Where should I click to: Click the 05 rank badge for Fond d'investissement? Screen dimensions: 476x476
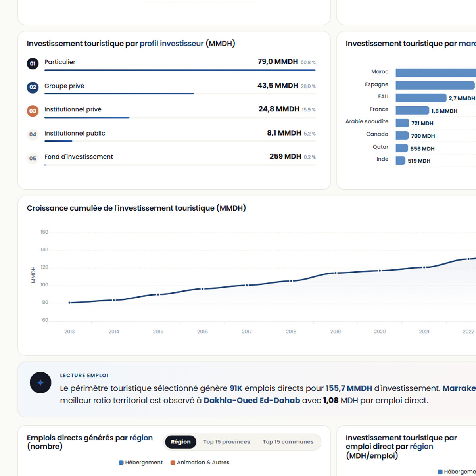(x=33, y=158)
